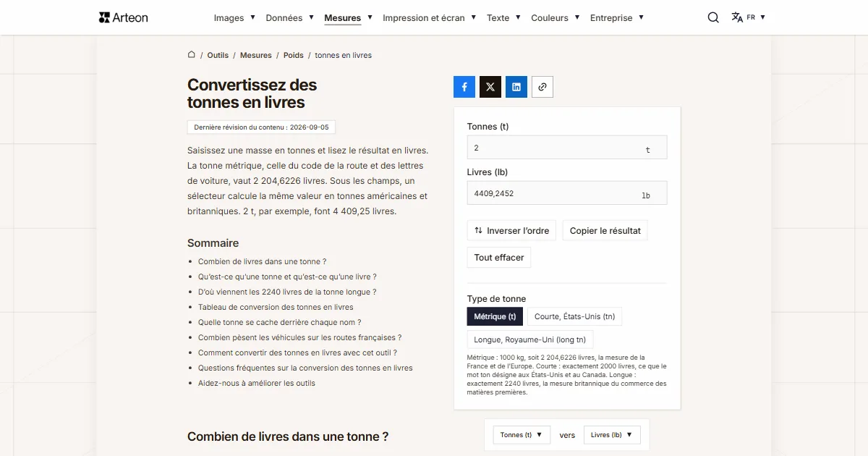This screenshot has width=868, height=456.
Task: Click the Sommaire heading
Action: tap(213, 243)
